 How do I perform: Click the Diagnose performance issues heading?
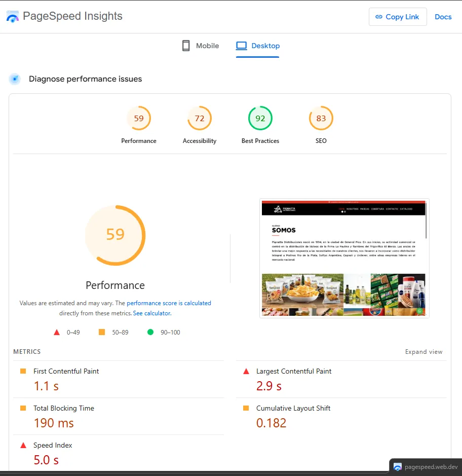pyautogui.click(x=85, y=79)
